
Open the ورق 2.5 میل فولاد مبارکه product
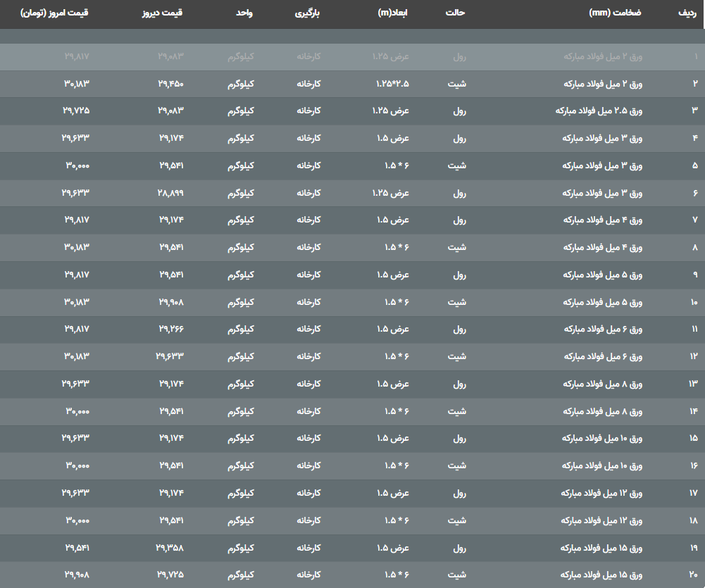click(x=599, y=111)
